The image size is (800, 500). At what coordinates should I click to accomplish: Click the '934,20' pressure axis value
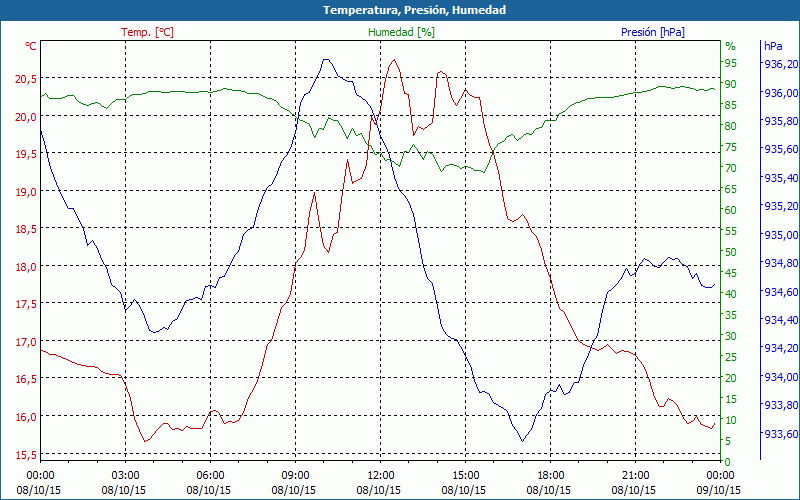(x=779, y=348)
